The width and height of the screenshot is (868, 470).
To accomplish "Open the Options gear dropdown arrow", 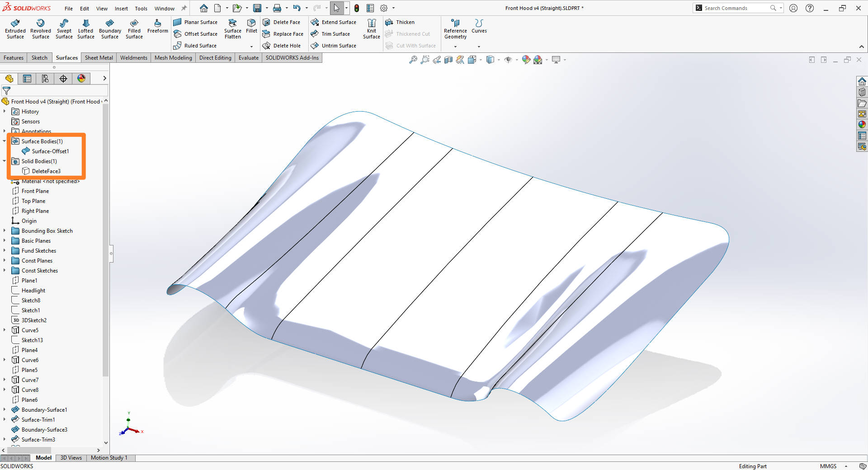I will click(x=393, y=8).
